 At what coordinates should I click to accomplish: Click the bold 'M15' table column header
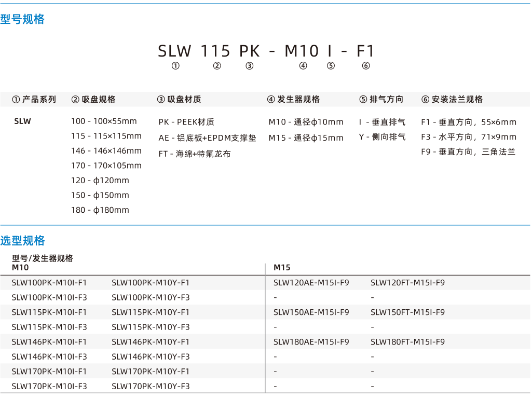[x=282, y=267]
